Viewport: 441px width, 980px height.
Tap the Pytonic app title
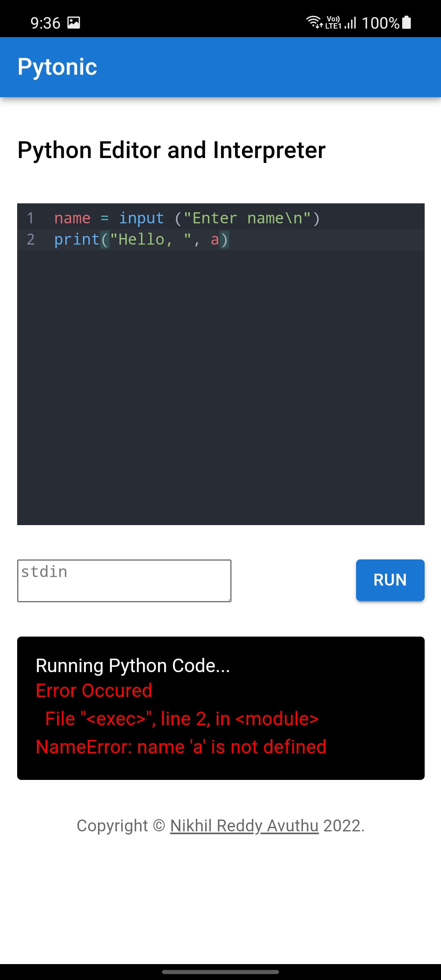[x=57, y=67]
